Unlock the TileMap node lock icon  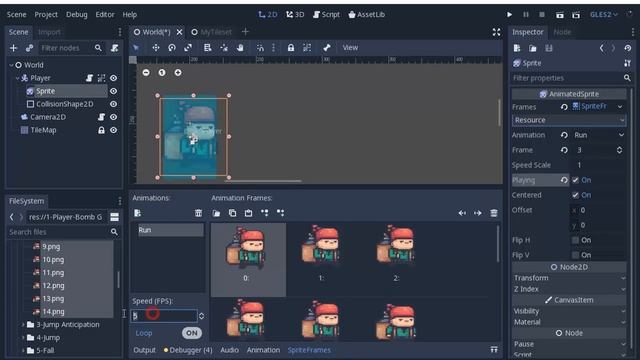pos(101,130)
